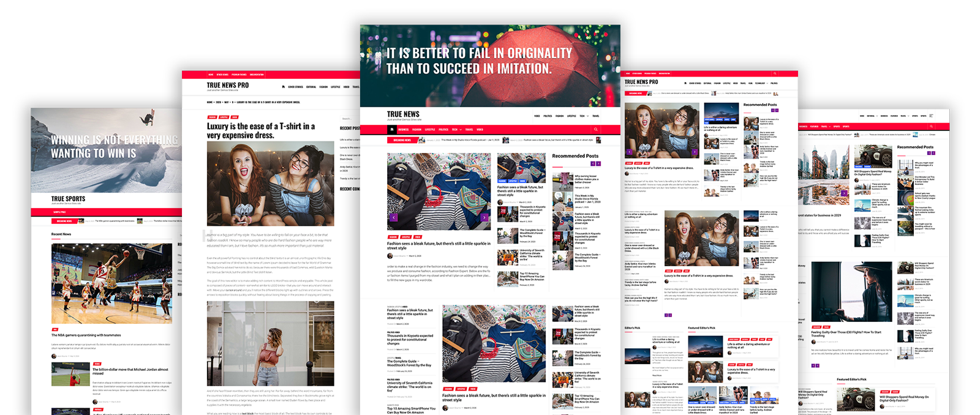
Task: Open 'The NBA gamers quarantining with teammates' headline
Action: point(86,335)
